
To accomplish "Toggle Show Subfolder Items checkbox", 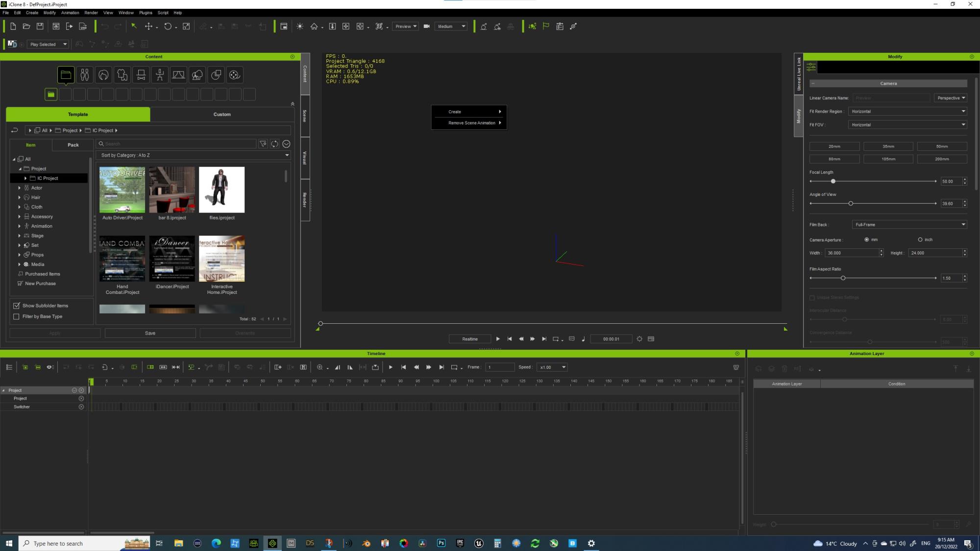I will coord(17,306).
